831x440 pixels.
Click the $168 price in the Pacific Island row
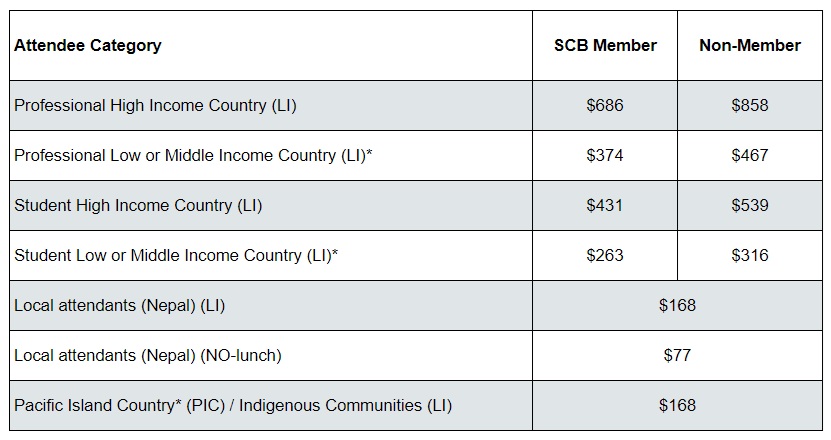point(677,406)
